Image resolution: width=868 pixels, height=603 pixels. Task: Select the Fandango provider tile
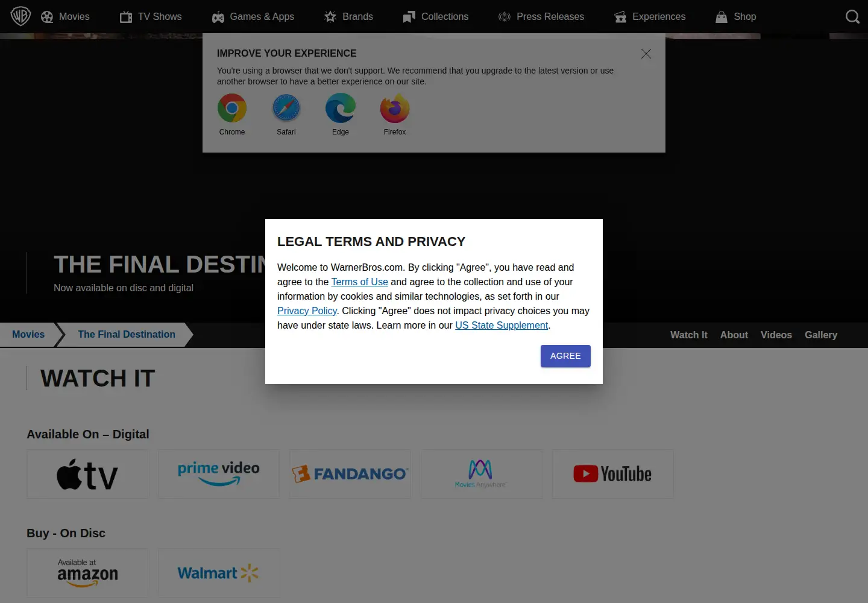point(350,474)
